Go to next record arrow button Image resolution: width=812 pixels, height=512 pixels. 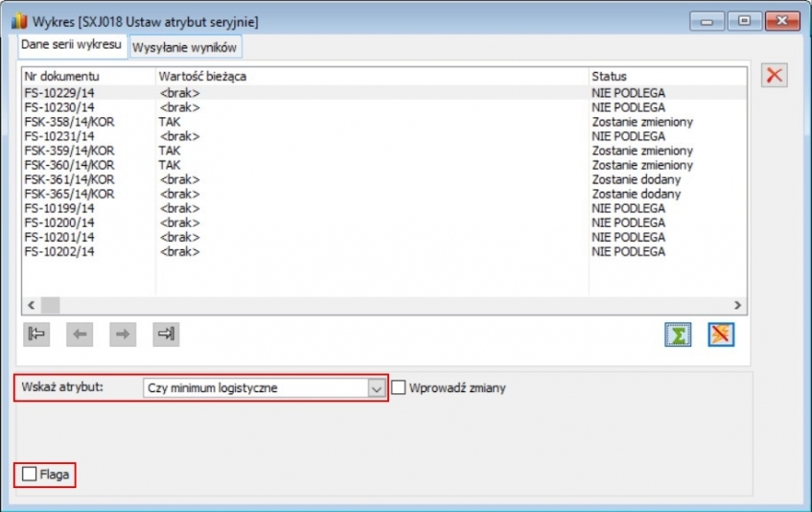123,334
